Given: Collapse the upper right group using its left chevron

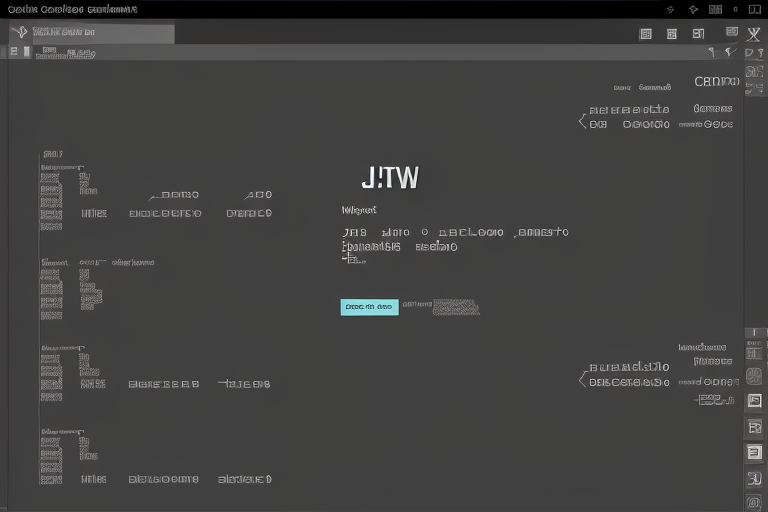Looking at the screenshot, I should coord(582,122).
